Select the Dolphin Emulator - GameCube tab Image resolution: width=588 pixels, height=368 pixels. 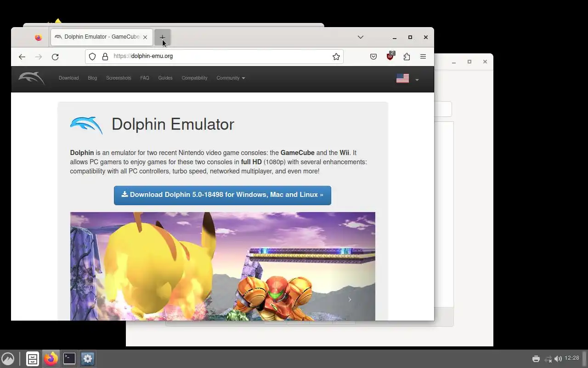point(102,37)
